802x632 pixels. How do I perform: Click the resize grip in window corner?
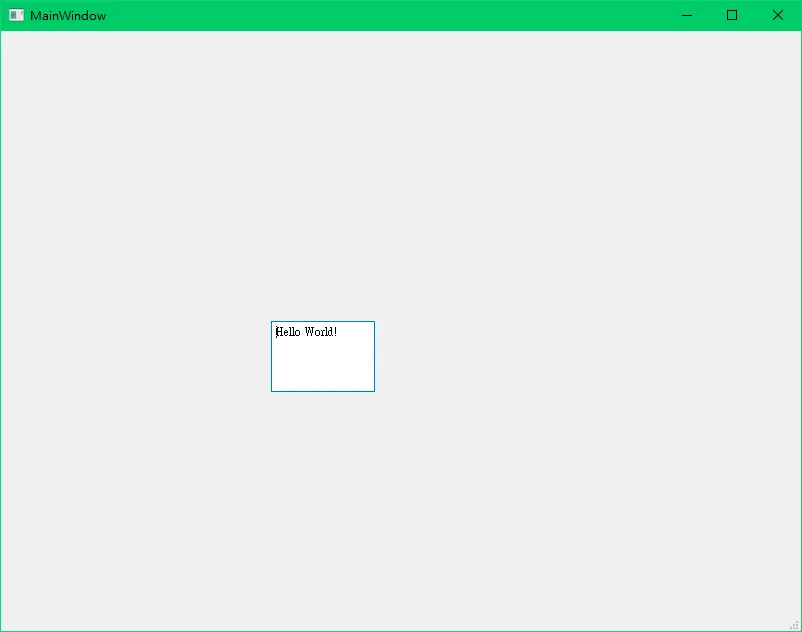795,625
